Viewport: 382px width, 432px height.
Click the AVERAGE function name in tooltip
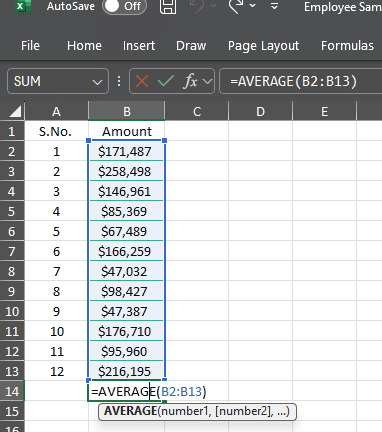[130, 411]
